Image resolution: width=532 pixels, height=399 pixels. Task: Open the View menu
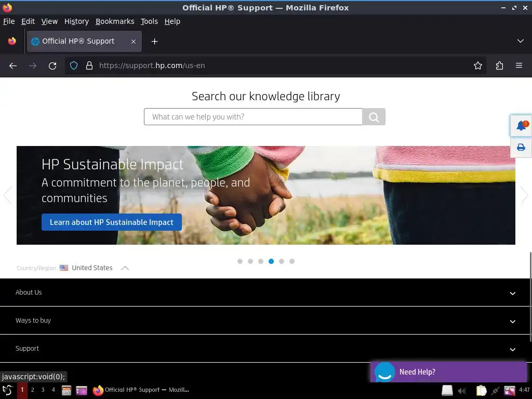[49, 21]
